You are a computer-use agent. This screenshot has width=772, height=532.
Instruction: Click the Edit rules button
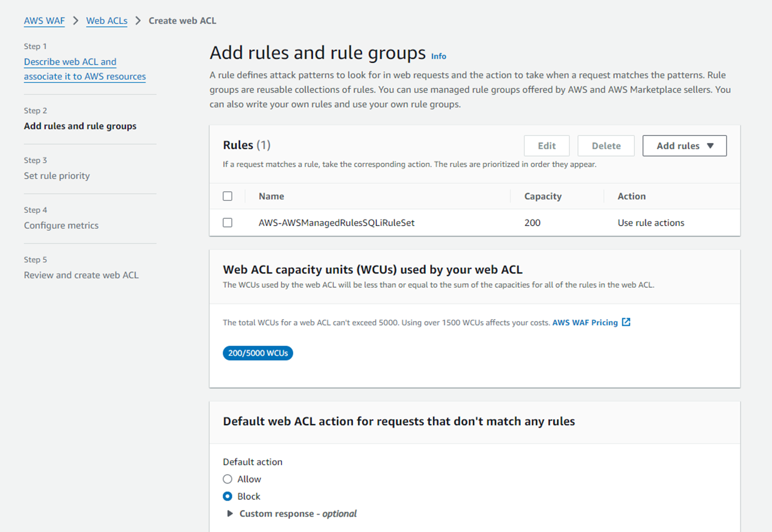point(546,146)
